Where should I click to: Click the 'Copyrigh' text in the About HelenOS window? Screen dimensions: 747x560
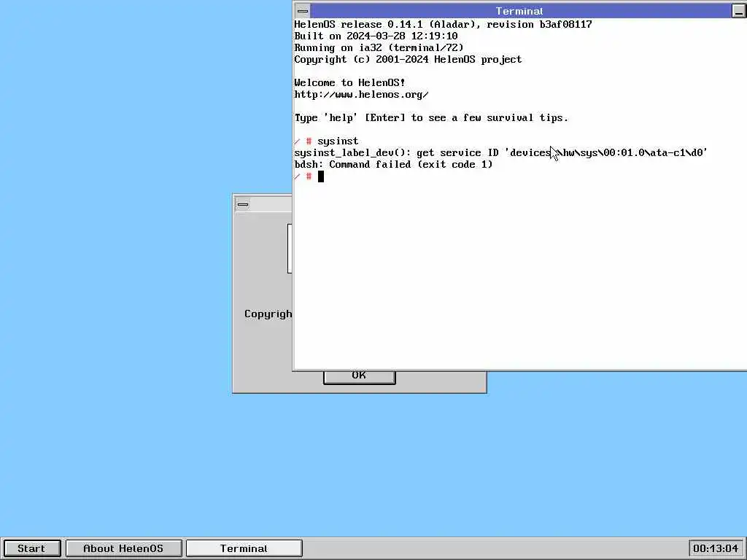(268, 314)
